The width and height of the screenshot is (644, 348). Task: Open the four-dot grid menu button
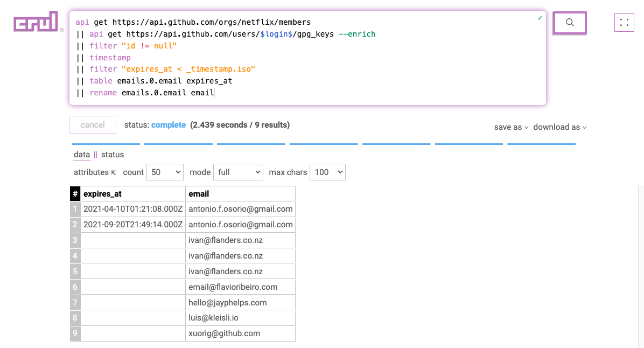click(624, 23)
